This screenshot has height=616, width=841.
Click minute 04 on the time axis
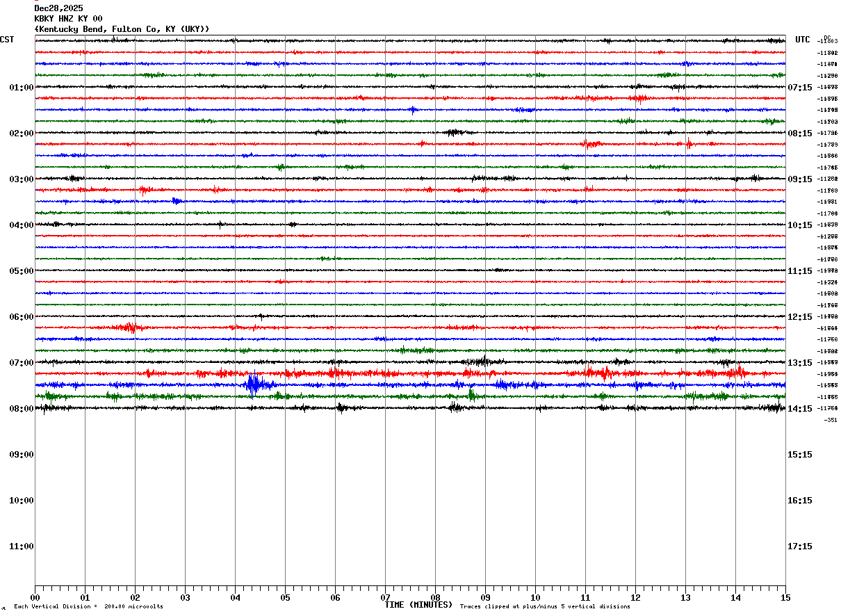(x=235, y=597)
